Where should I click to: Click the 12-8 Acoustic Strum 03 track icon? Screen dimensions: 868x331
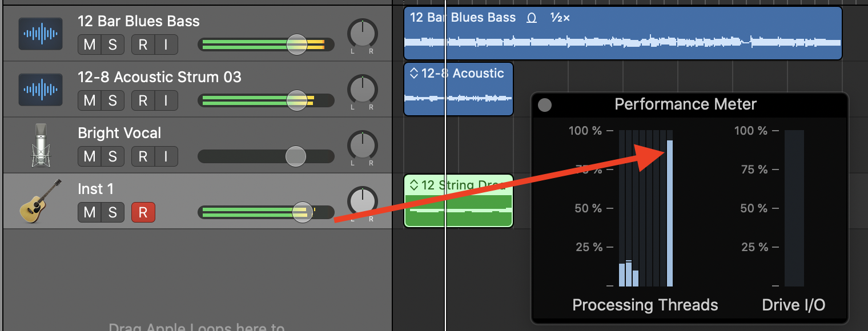click(40, 90)
